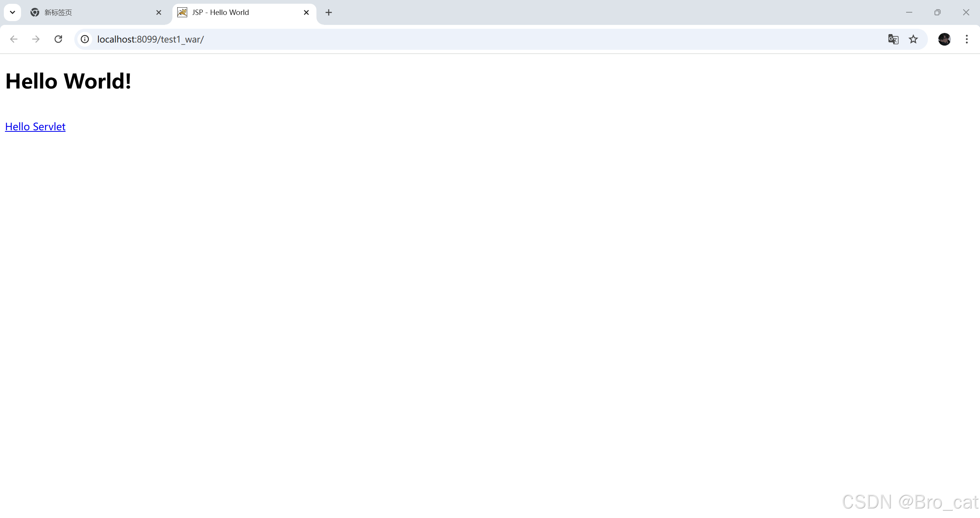980x518 pixels.
Task: Open a new tab with plus
Action: (328, 12)
